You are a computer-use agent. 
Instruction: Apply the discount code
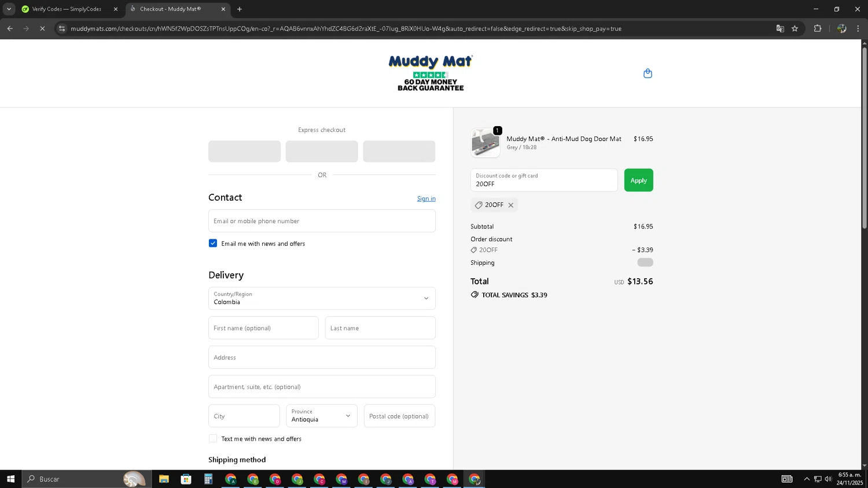pos(638,180)
